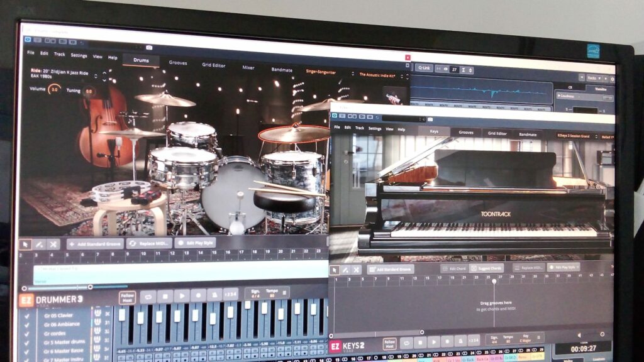Viewport: 644px width, 362px height.
Task: Toggle loop playback in EZdrummer transport
Action: (x=148, y=296)
